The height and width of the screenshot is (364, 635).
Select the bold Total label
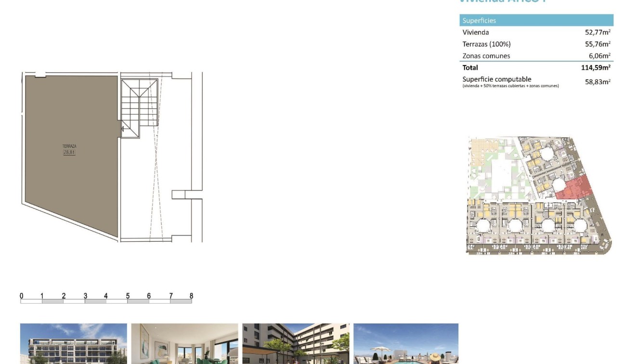coord(470,67)
